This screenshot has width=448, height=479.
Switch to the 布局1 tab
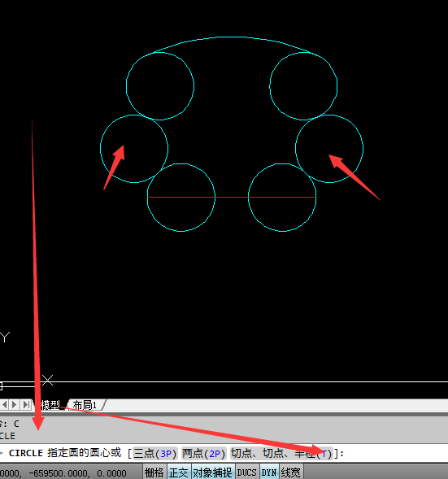(85, 405)
